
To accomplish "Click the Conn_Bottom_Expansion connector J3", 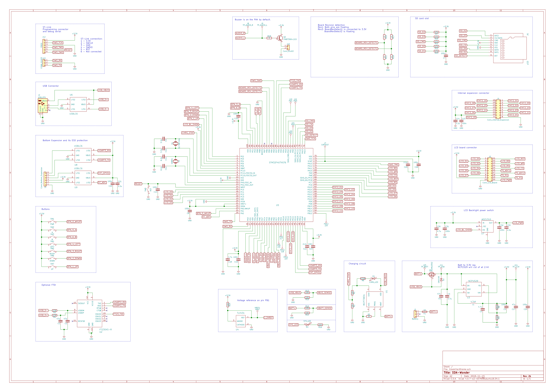I will (45, 179).
